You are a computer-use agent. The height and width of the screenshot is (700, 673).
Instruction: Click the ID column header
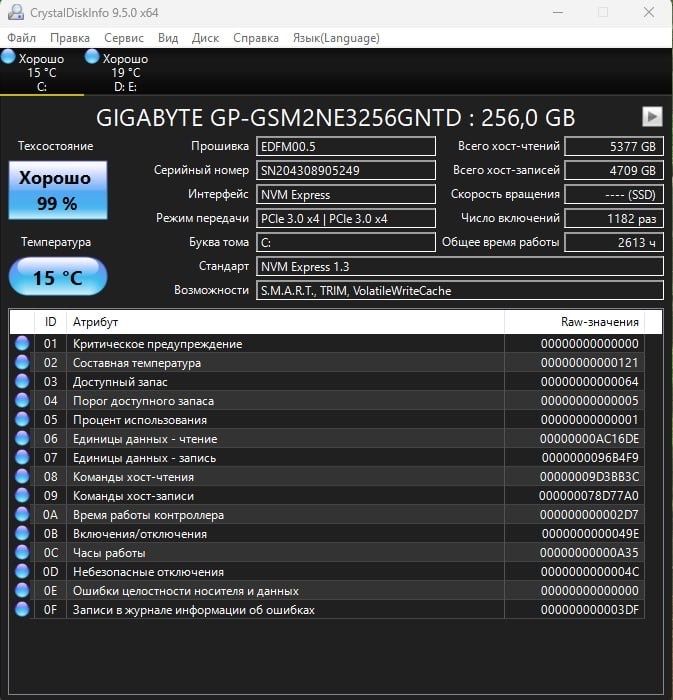coord(50,322)
